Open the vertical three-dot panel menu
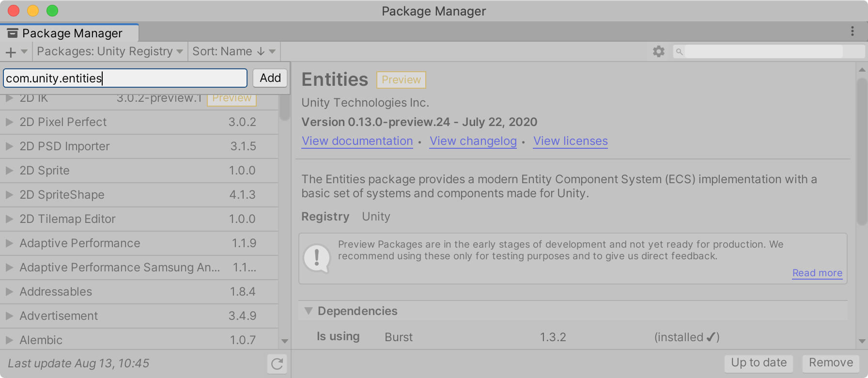This screenshot has height=378, width=868. (852, 31)
